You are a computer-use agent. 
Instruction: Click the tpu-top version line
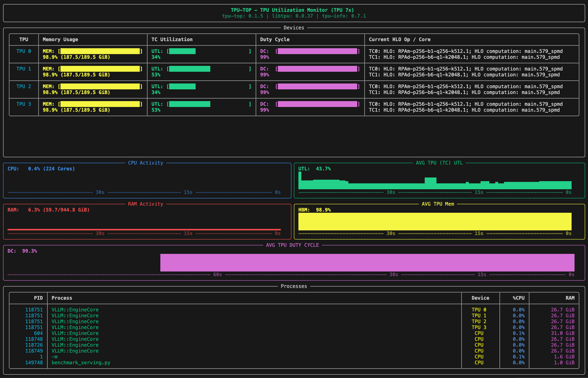click(x=294, y=16)
